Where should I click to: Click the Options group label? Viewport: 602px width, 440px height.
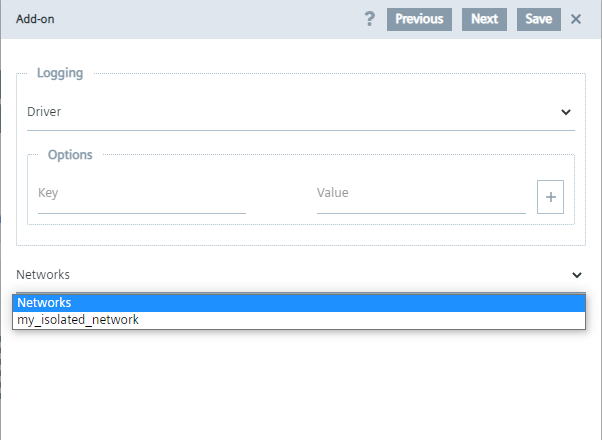[x=70, y=155]
